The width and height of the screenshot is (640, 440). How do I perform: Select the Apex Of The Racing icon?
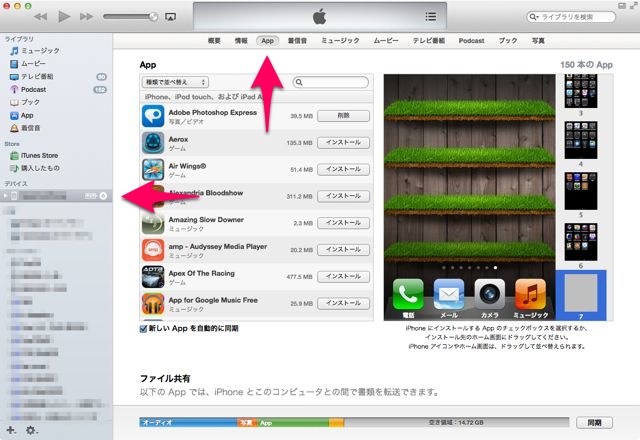tap(153, 277)
